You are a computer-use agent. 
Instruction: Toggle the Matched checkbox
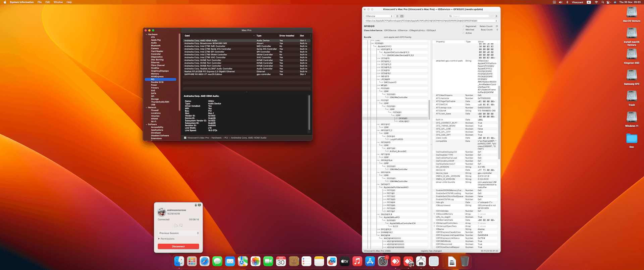pyautogui.click(x=464, y=30)
